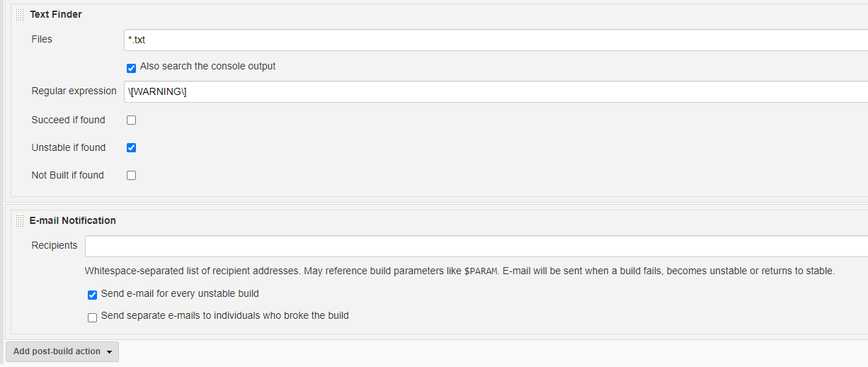Toggle Send e-mail for every unstable build
The image size is (868, 367).
point(92,295)
